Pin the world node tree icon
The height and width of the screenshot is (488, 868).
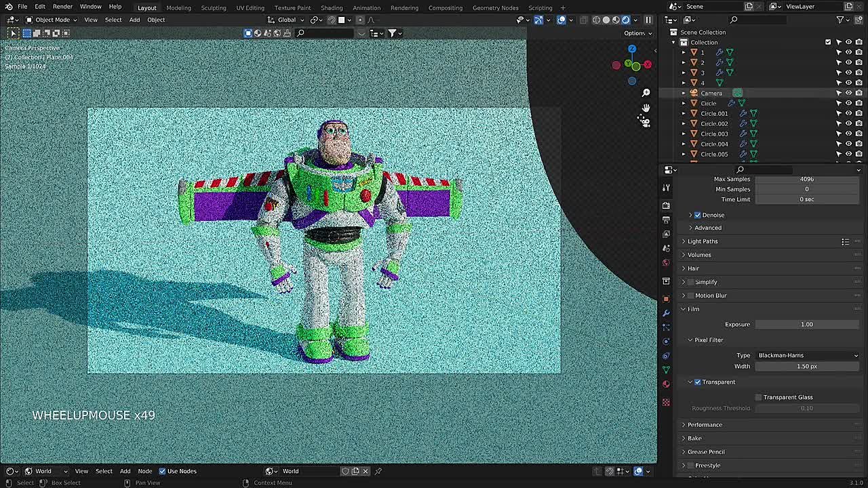(378, 471)
